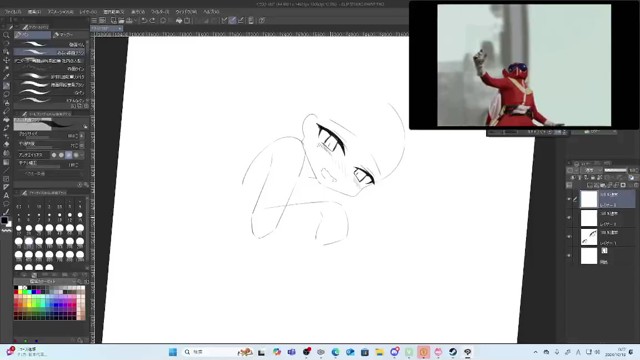Select the Balloon tool
The image size is (640, 360).
coord(6,203)
